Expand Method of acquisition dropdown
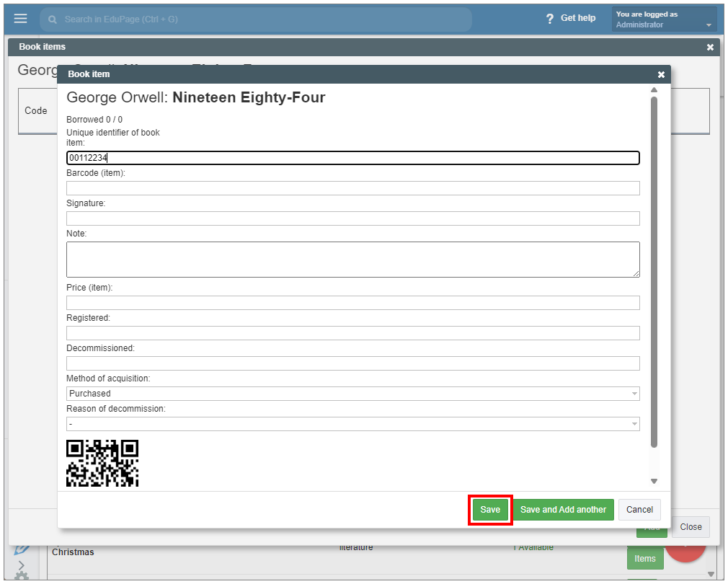728x584 pixels. click(352, 394)
